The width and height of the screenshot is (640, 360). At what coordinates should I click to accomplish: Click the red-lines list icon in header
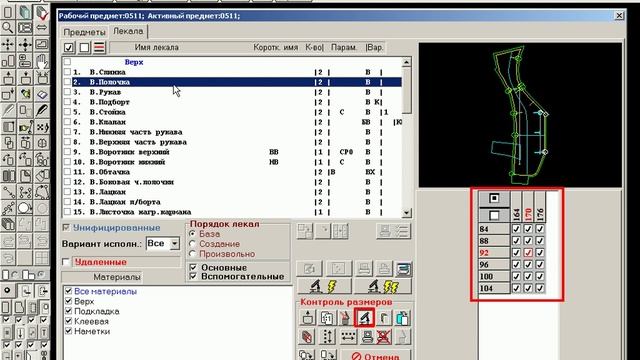(x=99, y=47)
